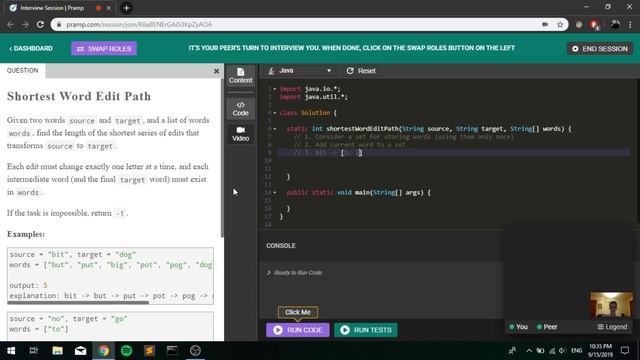640x360 pixels.
Task: Click the browser back arrow
Action: pyautogui.click(x=10, y=24)
